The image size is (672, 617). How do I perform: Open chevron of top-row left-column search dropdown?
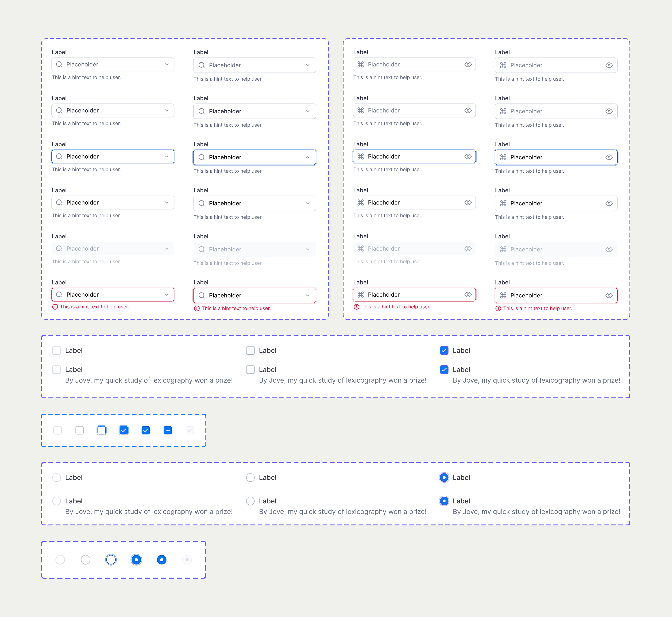(167, 64)
